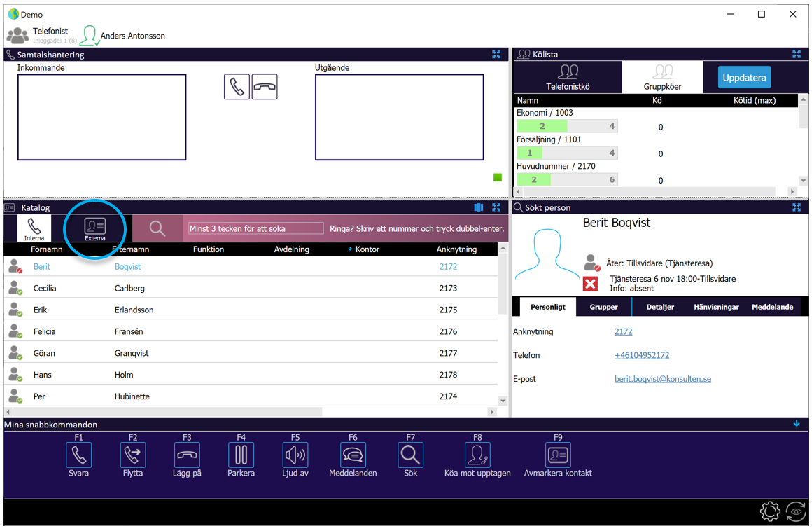Open the Grupper tab

tap(604, 307)
